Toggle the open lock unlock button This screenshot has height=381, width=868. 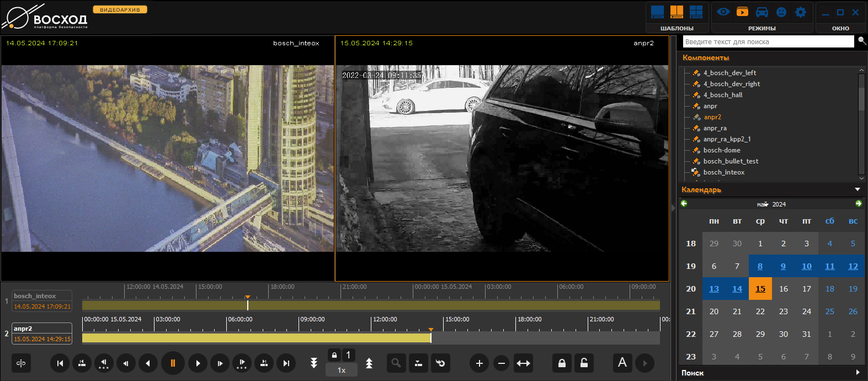[584, 363]
